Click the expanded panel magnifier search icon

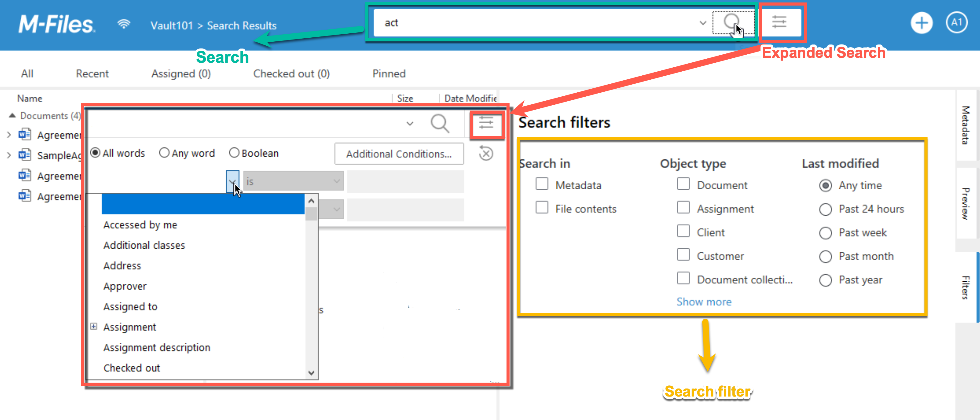(440, 123)
